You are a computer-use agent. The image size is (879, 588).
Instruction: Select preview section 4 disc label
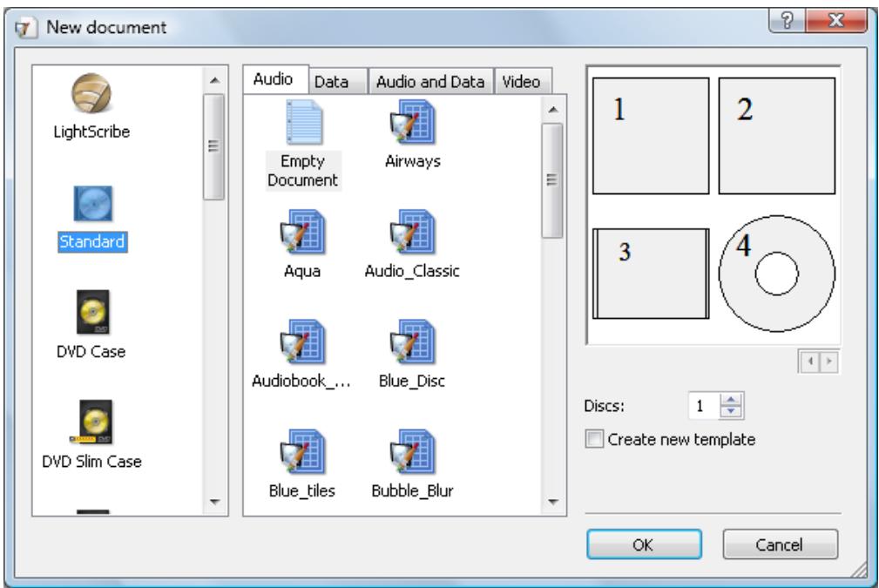[x=777, y=274]
